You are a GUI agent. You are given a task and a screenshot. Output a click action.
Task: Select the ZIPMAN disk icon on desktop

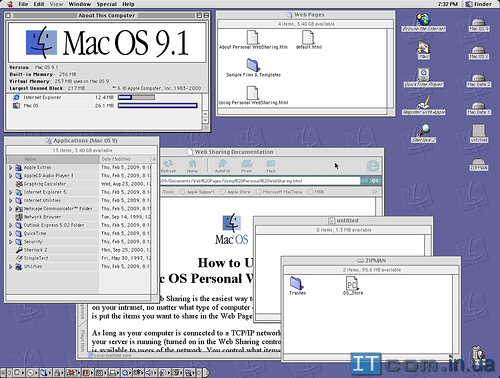pyautogui.click(x=479, y=164)
